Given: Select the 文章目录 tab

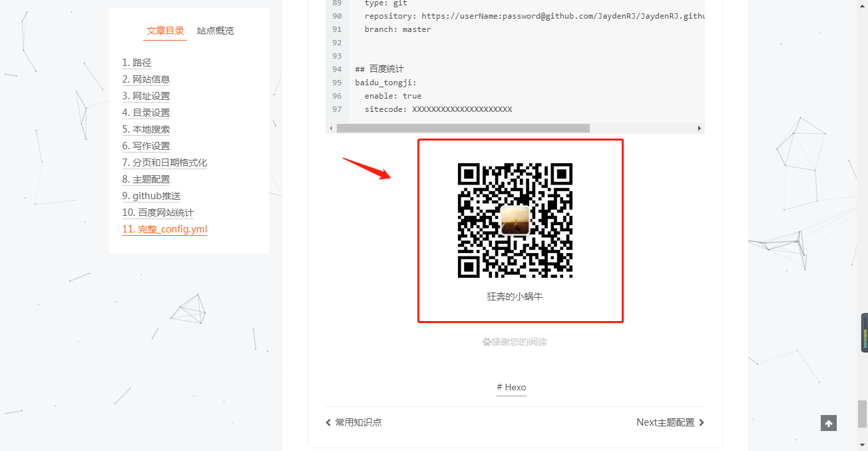Looking at the screenshot, I should pyautogui.click(x=164, y=31).
